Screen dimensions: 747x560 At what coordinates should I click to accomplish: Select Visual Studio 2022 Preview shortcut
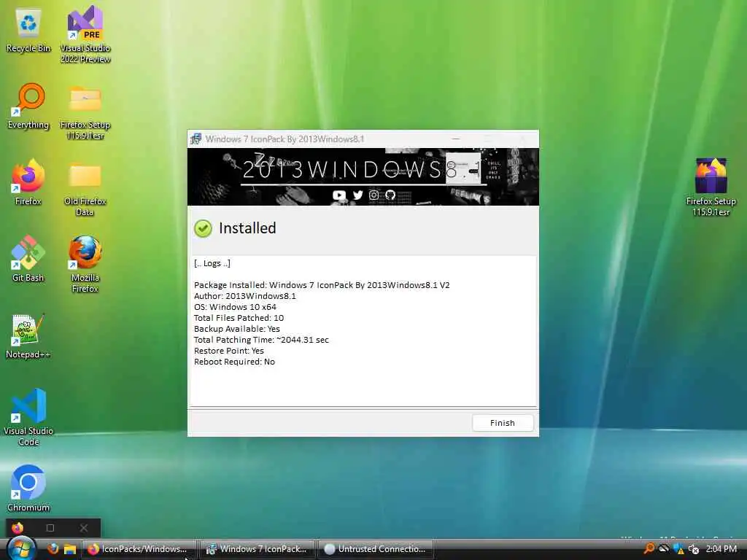click(x=85, y=34)
